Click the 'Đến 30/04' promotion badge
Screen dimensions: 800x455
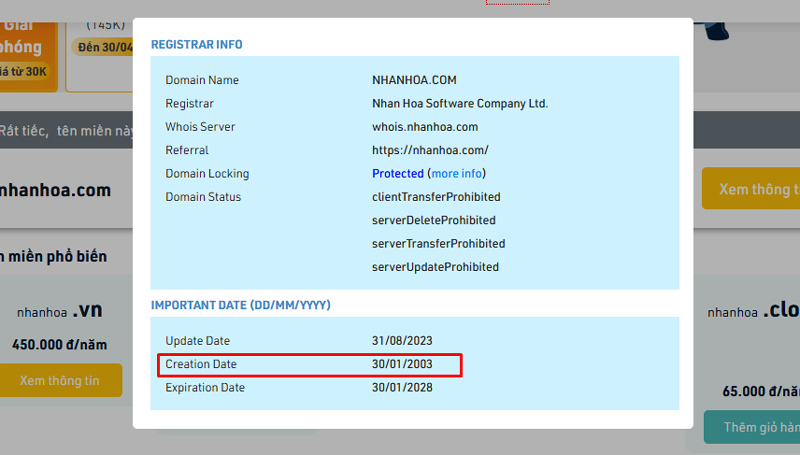tap(102, 47)
